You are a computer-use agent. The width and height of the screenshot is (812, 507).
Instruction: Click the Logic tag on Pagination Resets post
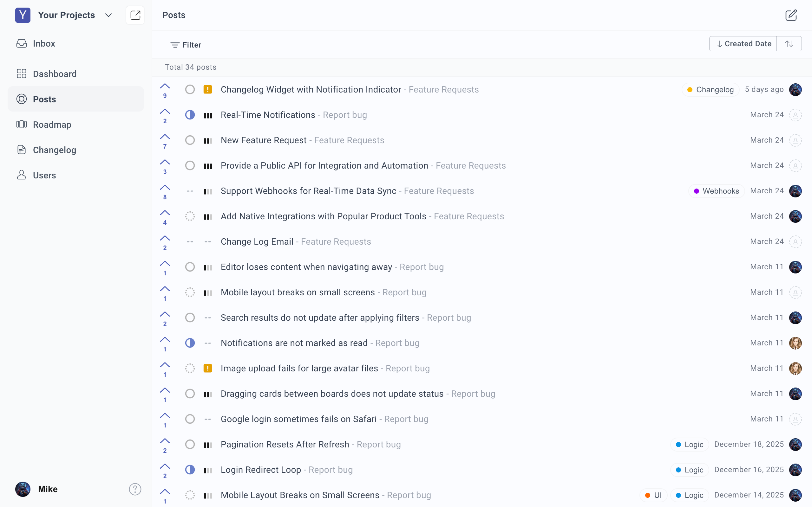(x=690, y=445)
